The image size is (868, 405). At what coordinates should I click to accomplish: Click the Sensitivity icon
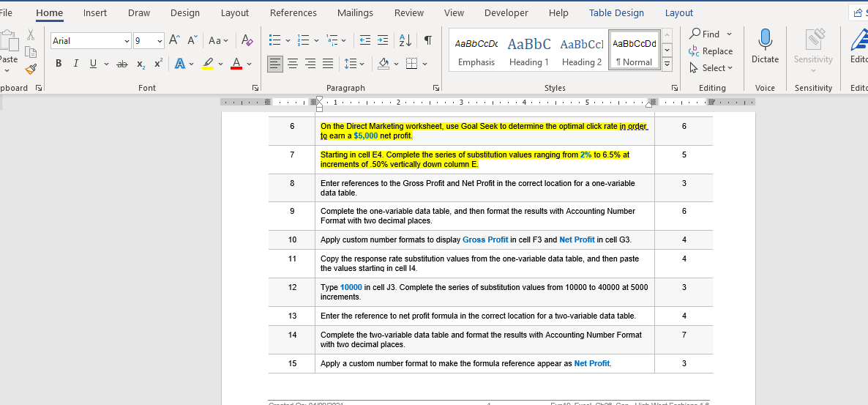tap(813, 41)
